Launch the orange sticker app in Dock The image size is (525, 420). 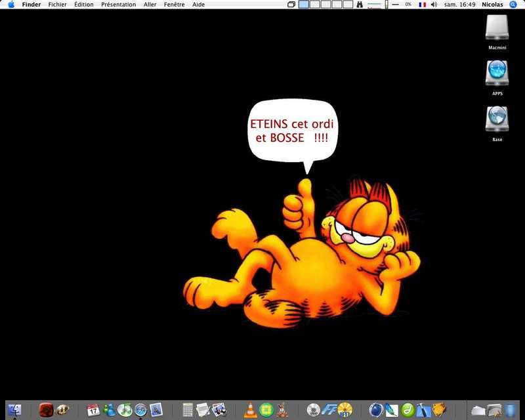439,410
